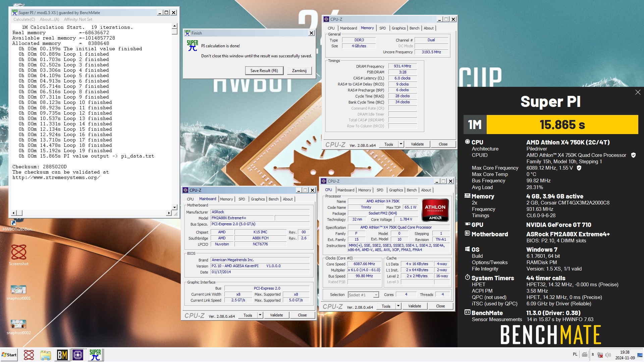Click the Super PI window title icon
Screen dimensions: 644x362
[14, 12]
